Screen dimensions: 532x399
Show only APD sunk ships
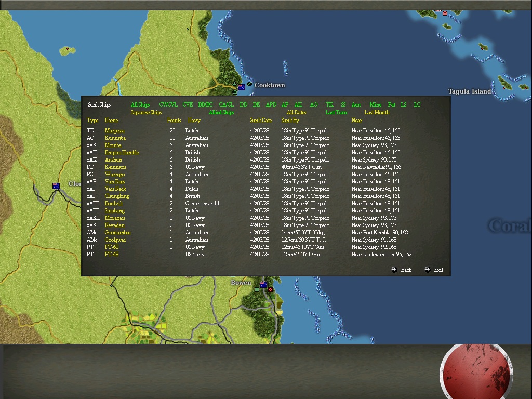tap(271, 104)
